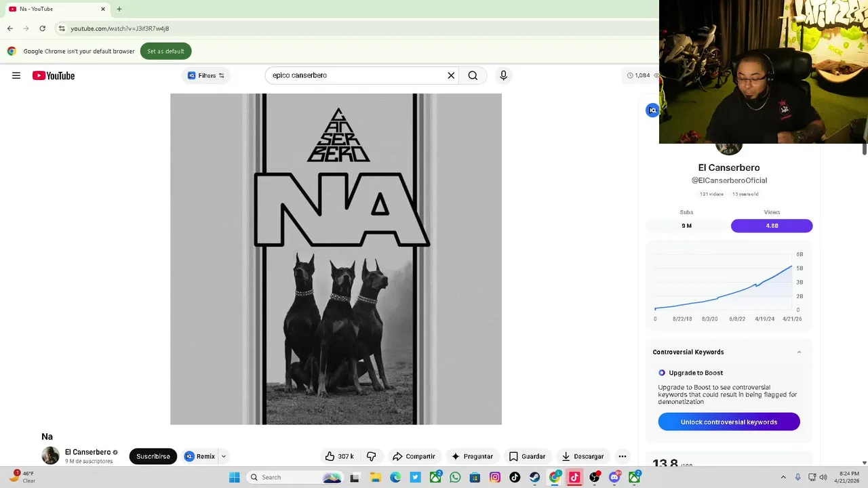Image resolution: width=868 pixels, height=488 pixels.
Task: Open Instagram from taskbar
Action: 495,477
